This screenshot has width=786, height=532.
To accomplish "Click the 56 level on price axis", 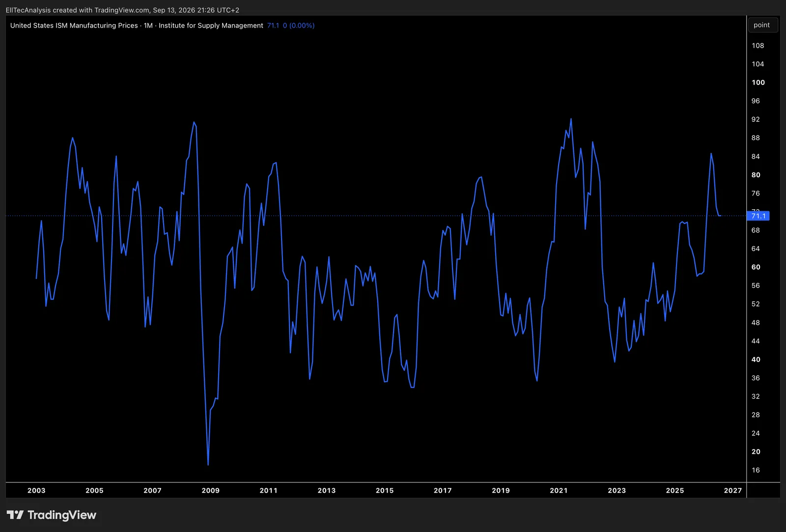I will point(756,285).
